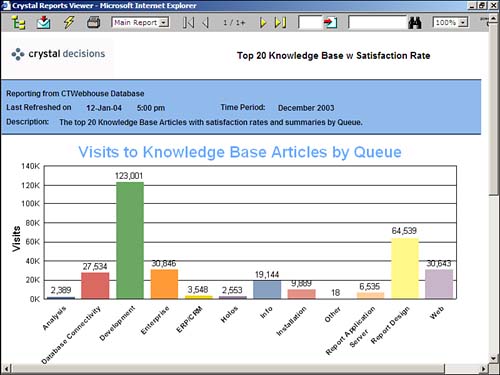Click the search text input field
The image size is (500, 375).
point(378,23)
